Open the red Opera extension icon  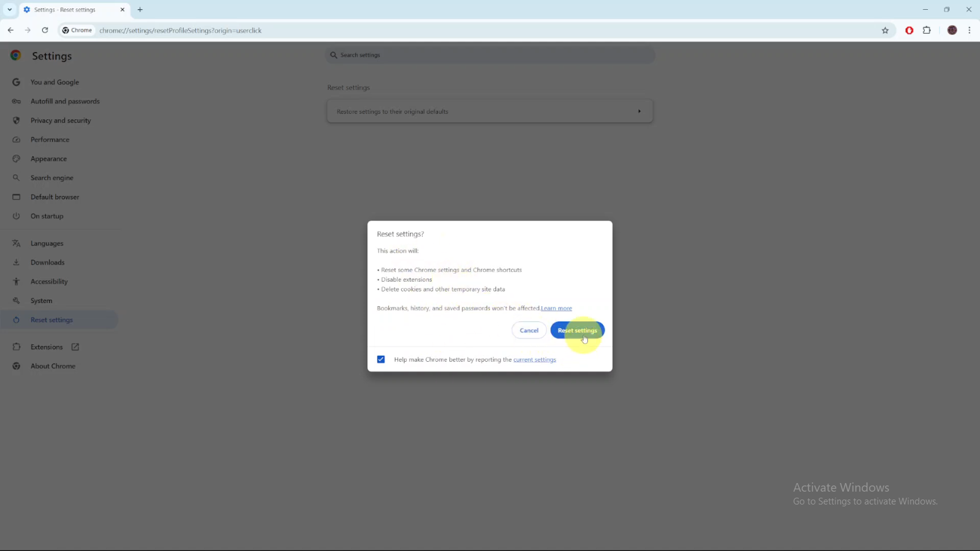coord(910,31)
